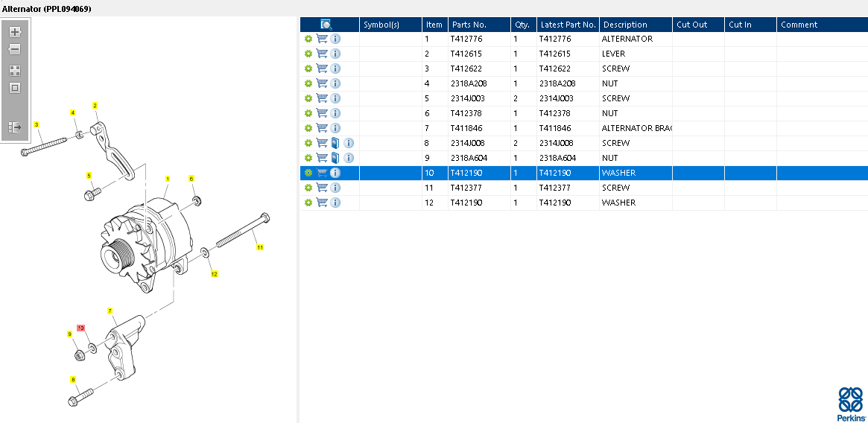Viewport: 868px width, 423px height.
Task: Open info for highlighted WASHER item 10
Action: (335, 173)
